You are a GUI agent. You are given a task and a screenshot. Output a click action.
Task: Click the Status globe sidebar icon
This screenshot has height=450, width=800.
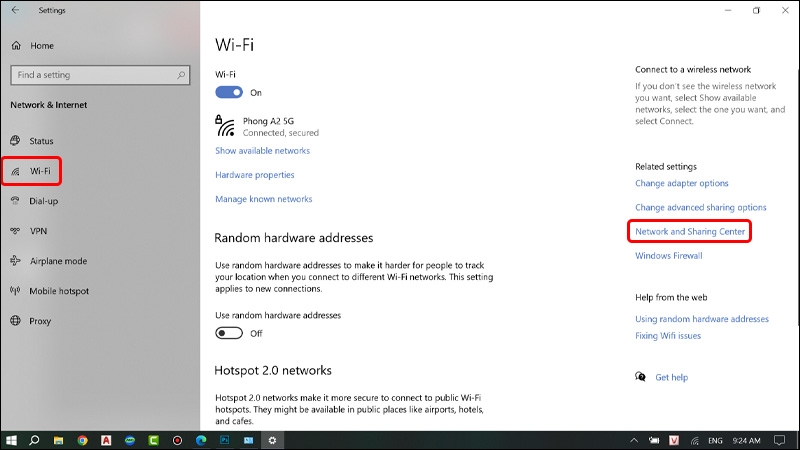[x=15, y=140]
